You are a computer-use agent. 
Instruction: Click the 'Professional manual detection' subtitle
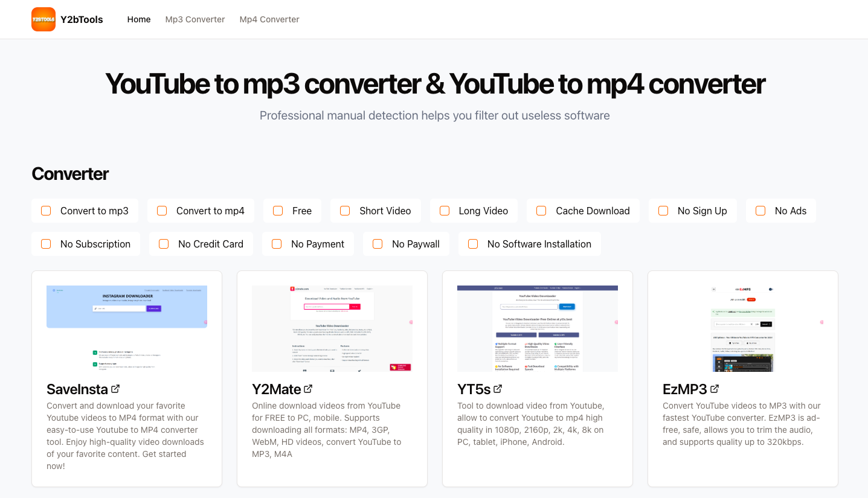click(x=435, y=115)
